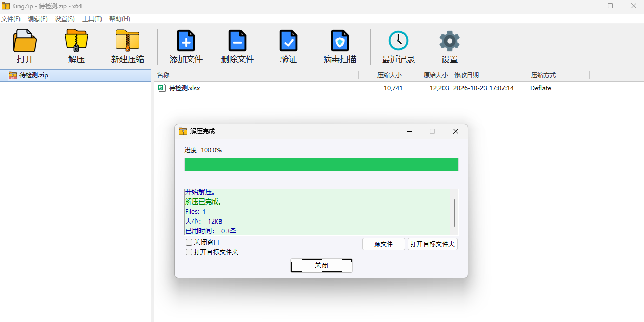Click the zip icon beside 待检测.zip in tree
Screen dimensions: 644x322
pos(13,75)
